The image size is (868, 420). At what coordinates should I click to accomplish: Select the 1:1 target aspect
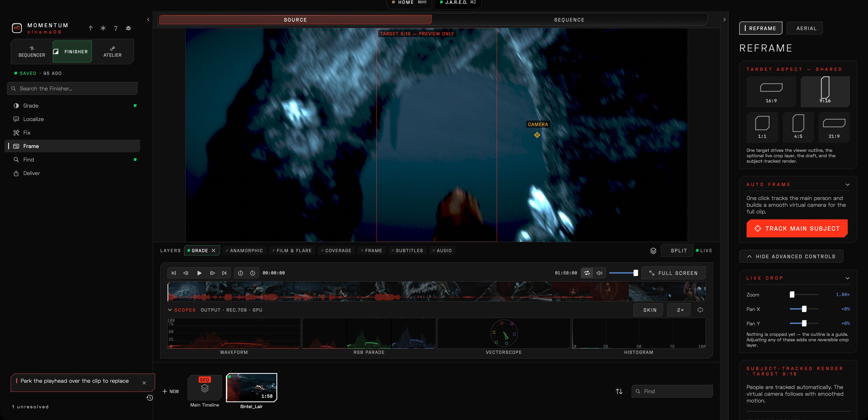coord(762,127)
